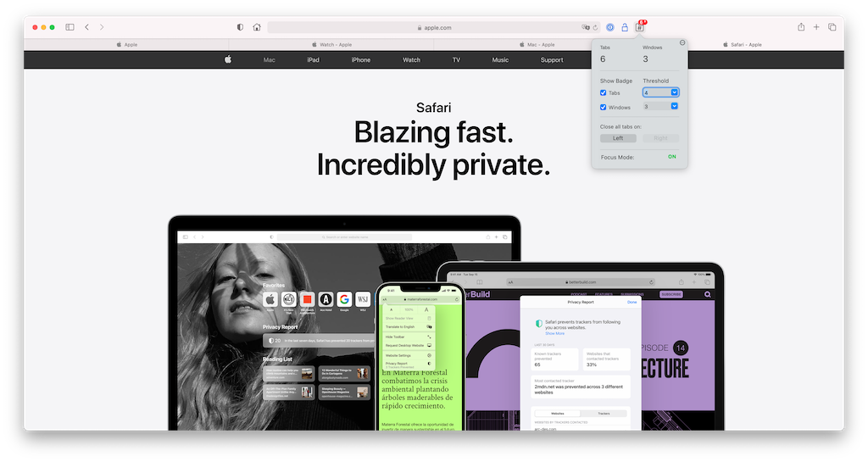Open the Share toolbar button

tap(800, 27)
